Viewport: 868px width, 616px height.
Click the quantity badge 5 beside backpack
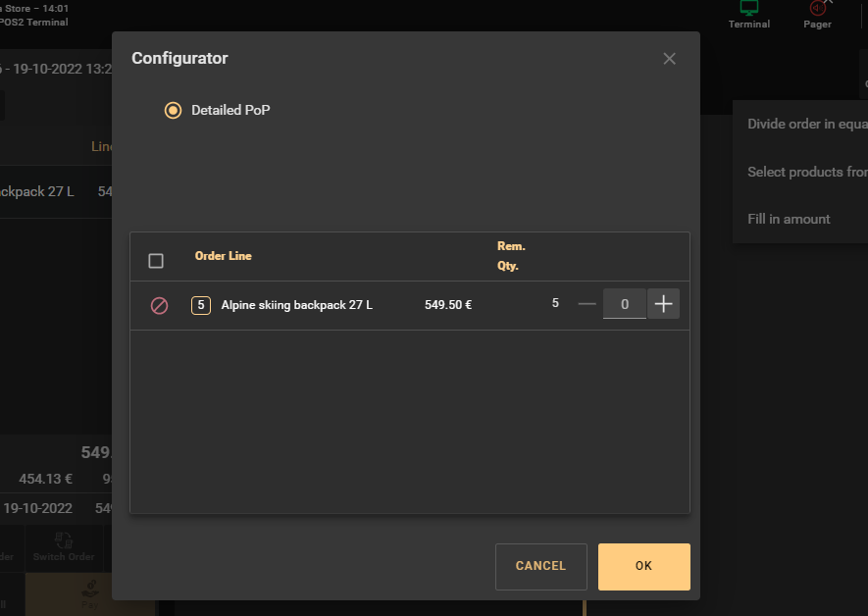pos(201,305)
